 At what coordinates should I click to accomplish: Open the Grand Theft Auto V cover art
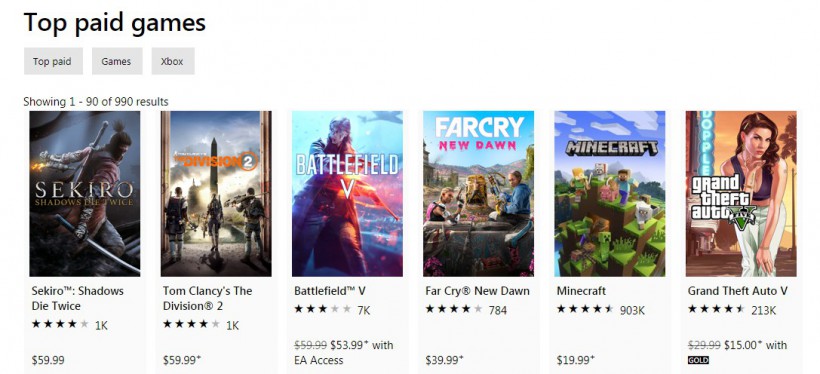(741, 194)
